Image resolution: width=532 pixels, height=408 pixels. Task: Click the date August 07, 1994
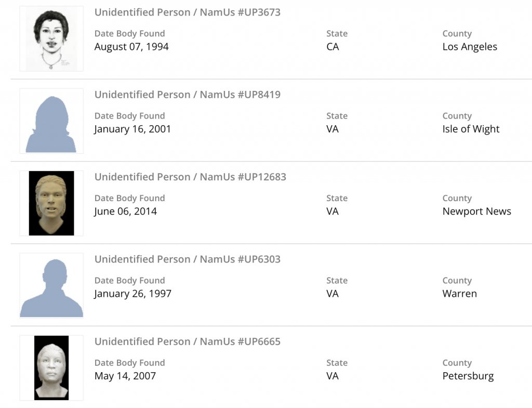pyautogui.click(x=131, y=47)
